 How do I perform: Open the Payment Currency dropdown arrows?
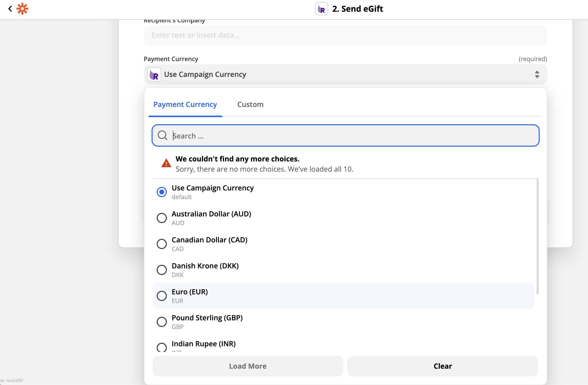coord(537,74)
